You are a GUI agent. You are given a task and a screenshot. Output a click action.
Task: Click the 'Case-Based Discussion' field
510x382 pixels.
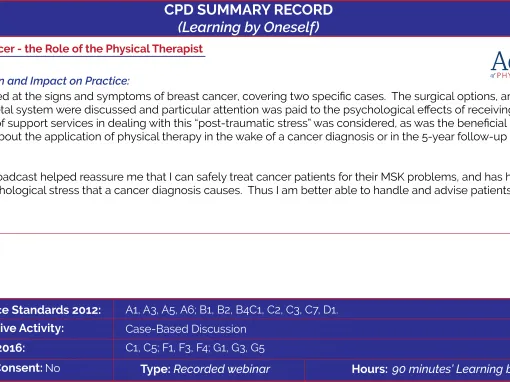coord(186,329)
